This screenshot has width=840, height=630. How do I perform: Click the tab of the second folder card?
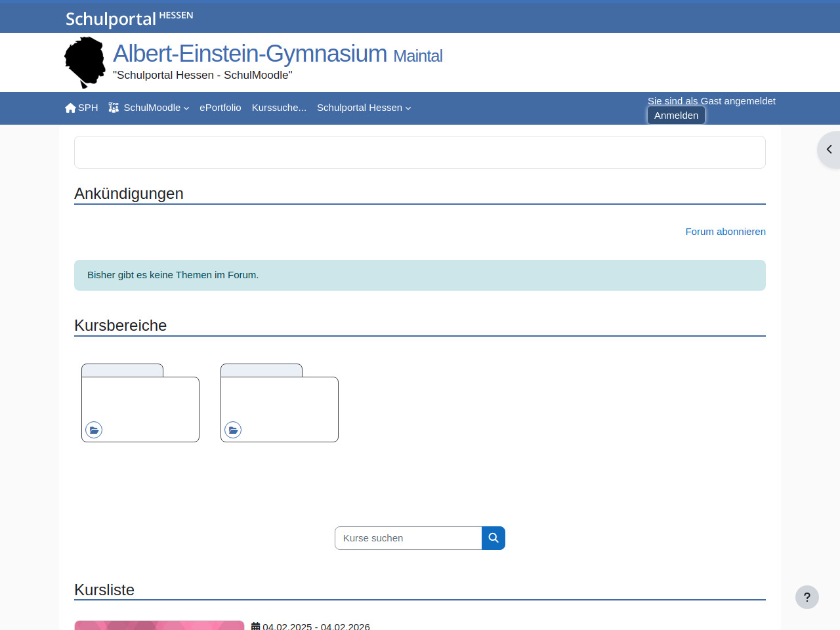point(261,370)
